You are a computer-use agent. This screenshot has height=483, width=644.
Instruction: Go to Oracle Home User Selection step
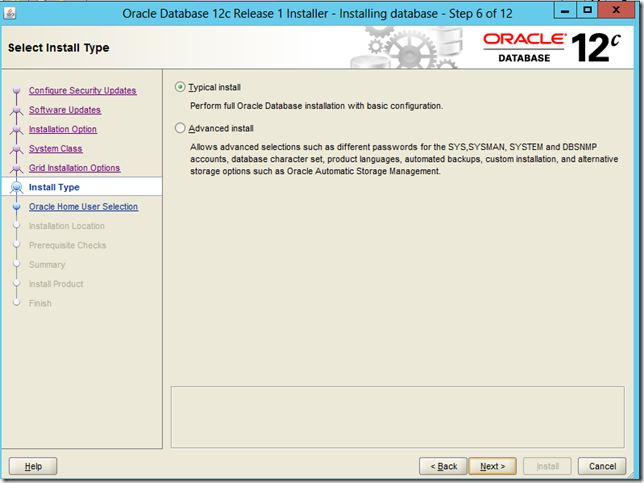[x=83, y=206]
